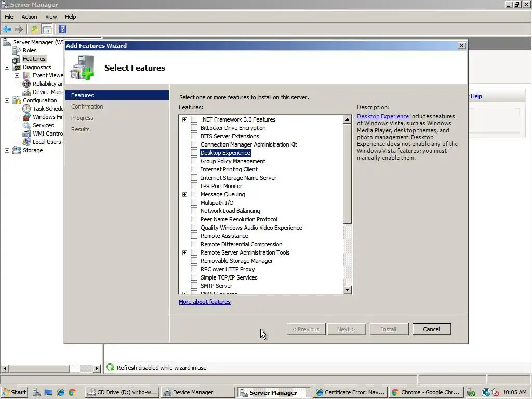Select the Features wizard step
Screen dimensions: 532x399
click(x=117, y=96)
